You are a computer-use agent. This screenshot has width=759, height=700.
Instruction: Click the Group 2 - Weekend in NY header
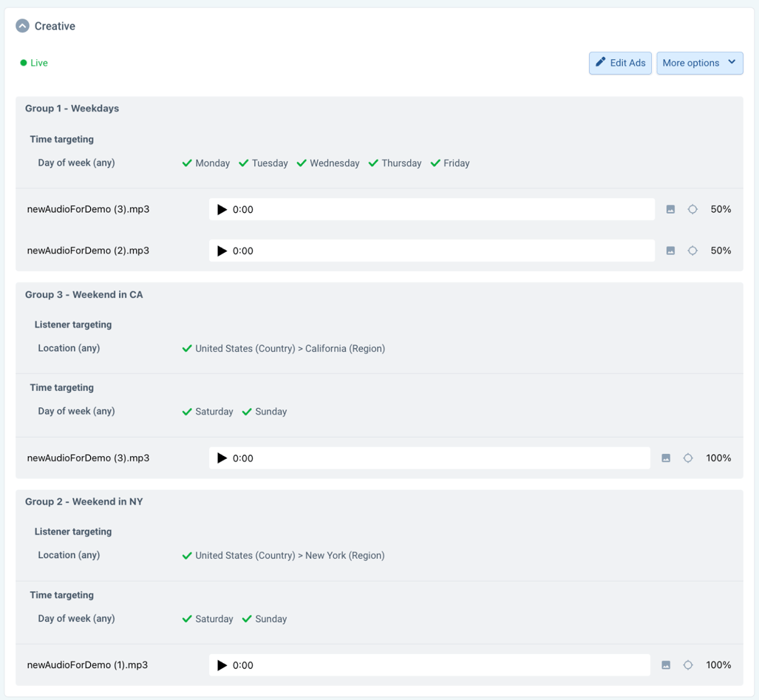pyautogui.click(x=84, y=501)
